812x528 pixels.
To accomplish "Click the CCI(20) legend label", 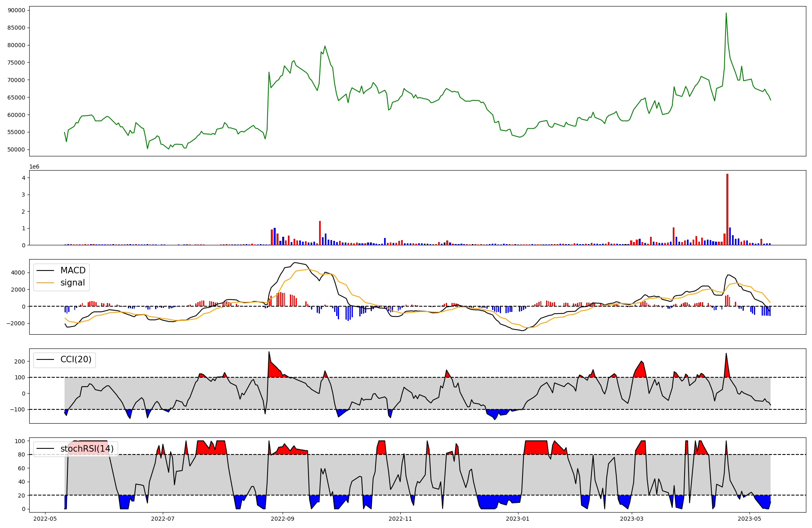I will click(76, 359).
